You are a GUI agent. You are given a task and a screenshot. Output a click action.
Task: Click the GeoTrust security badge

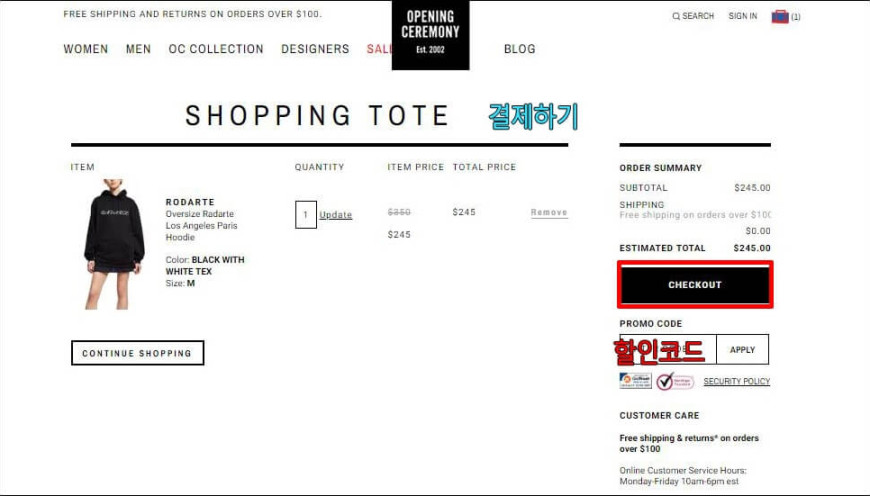pos(635,381)
